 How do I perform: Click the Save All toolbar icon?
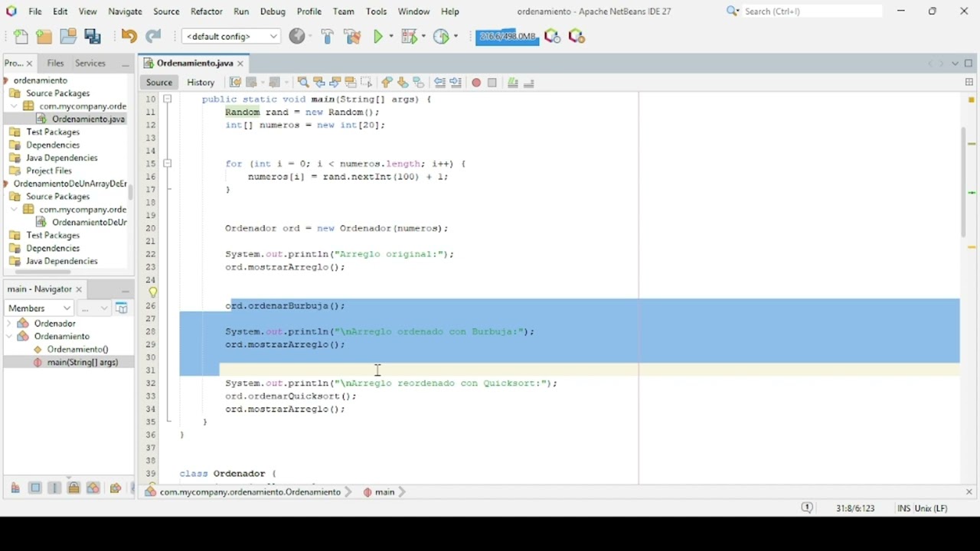pos(93,37)
